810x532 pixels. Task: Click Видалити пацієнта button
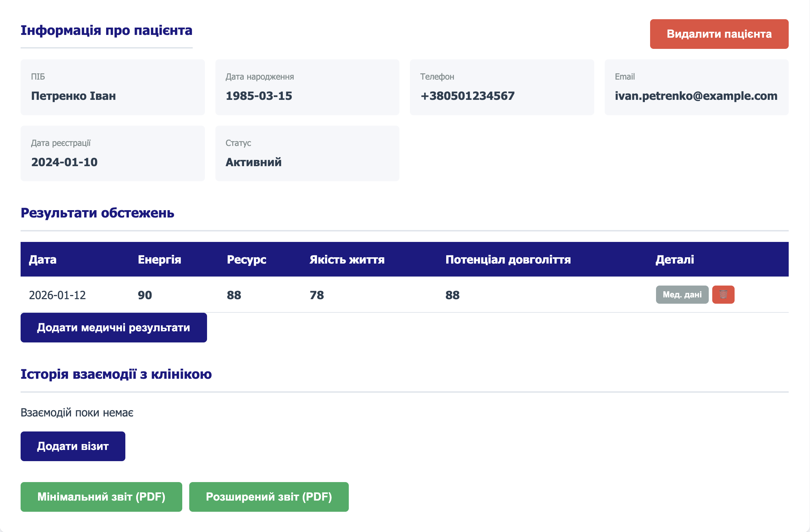pyautogui.click(x=719, y=34)
